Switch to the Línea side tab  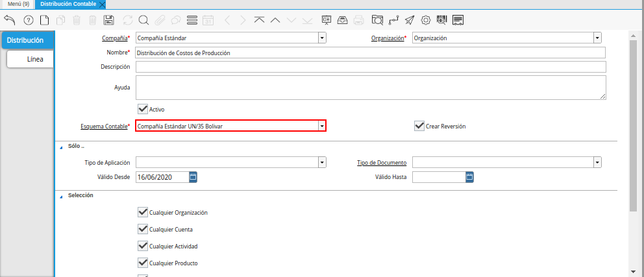[x=31, y=59]
